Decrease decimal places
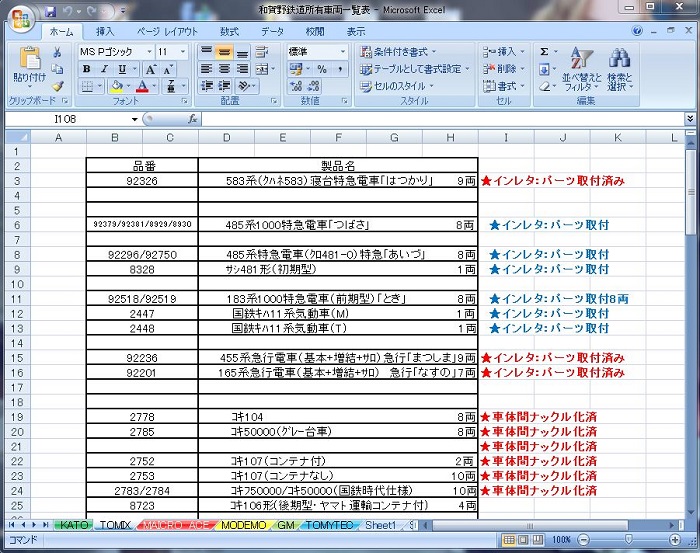The image size is (700, 553). click(x=314, y=86)
